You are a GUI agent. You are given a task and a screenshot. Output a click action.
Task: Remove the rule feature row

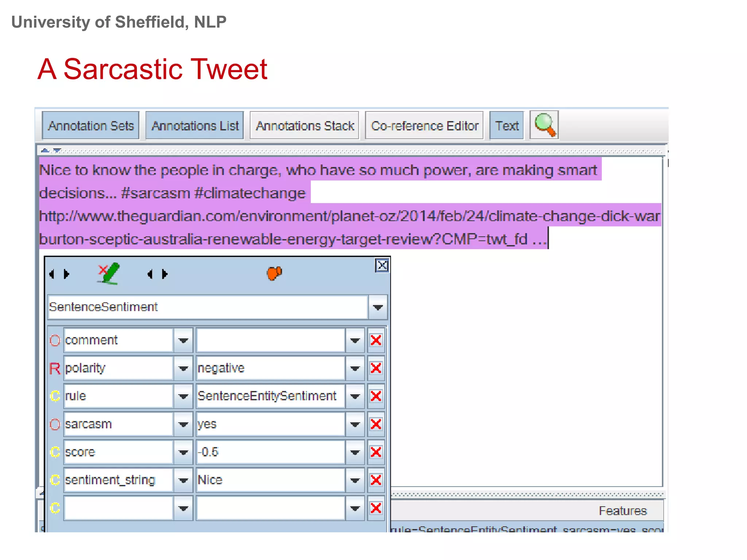pyautogui.click(x=376, y=396)
